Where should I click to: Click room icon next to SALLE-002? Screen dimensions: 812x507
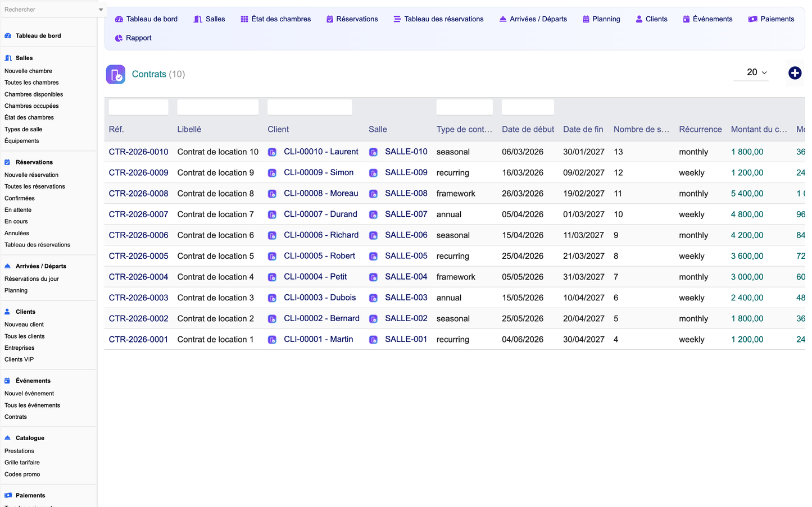point(373,318)
